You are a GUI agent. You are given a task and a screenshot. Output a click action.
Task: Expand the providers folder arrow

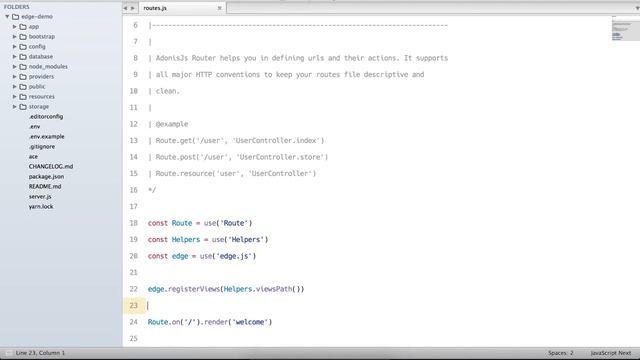click(x=15, y=76)
